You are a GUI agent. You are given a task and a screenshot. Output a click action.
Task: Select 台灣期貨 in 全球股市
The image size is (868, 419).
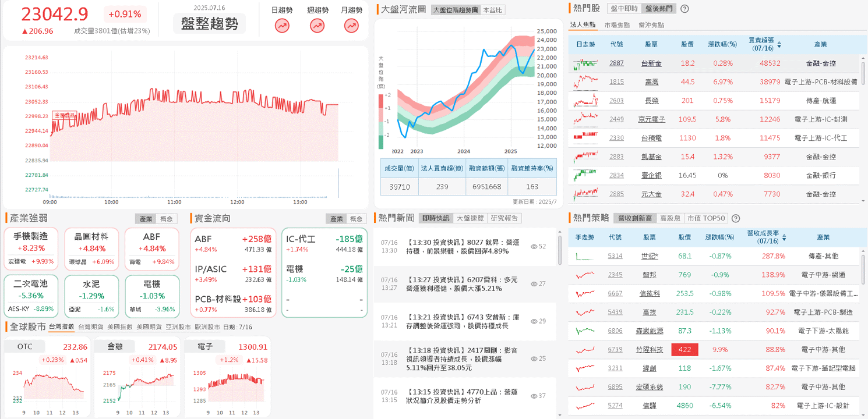pos(90,327)
